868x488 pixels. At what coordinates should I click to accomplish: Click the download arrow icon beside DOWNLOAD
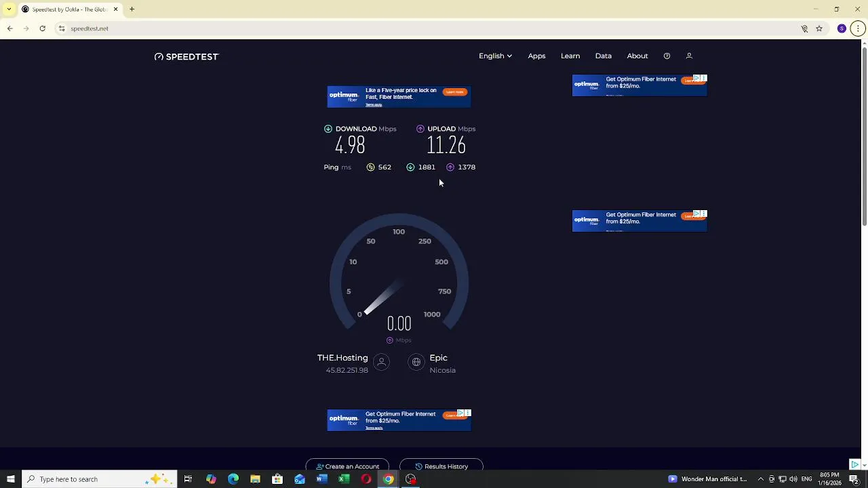click(x=328, y=129)
